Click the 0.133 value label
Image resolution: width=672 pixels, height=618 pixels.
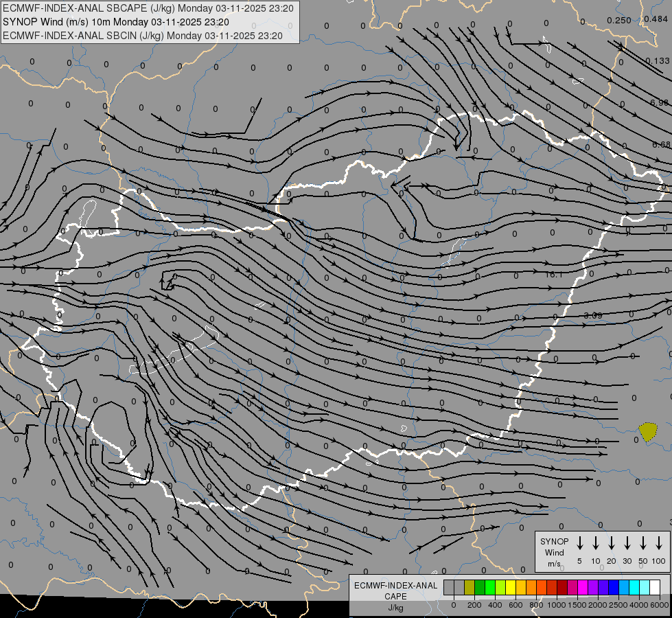click(x=658, y=61)
